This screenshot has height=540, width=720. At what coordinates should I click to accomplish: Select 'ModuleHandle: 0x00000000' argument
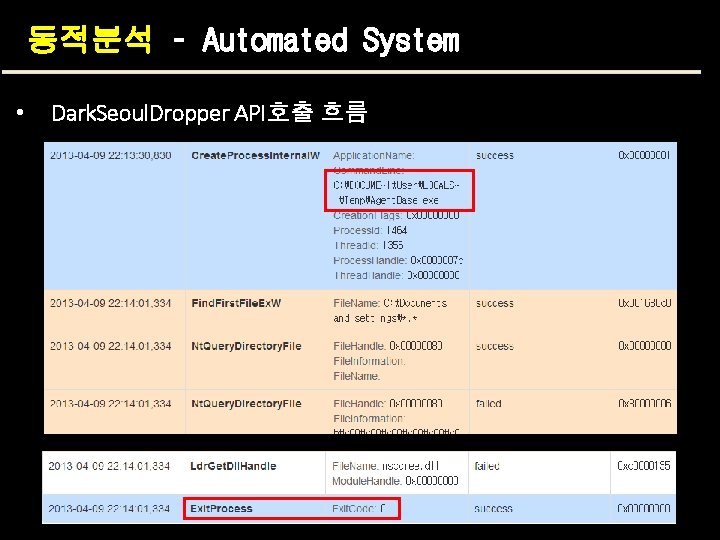pos(395,481)
